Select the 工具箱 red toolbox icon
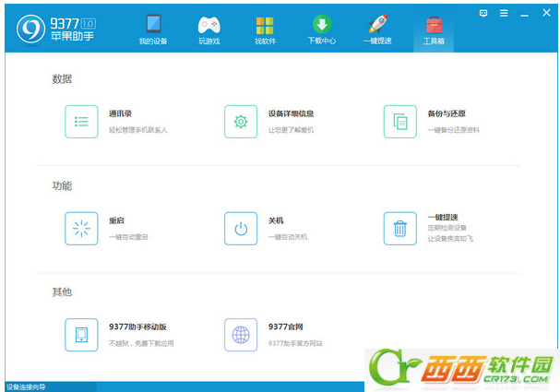 (x=434, y=25)
